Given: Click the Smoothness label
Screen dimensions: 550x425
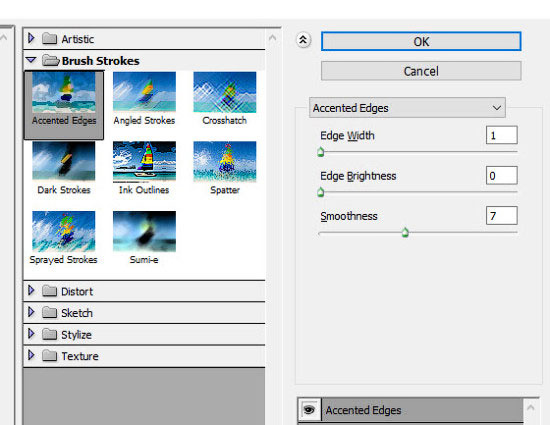Looking at the screenshot, I should (x=349, y=216).
